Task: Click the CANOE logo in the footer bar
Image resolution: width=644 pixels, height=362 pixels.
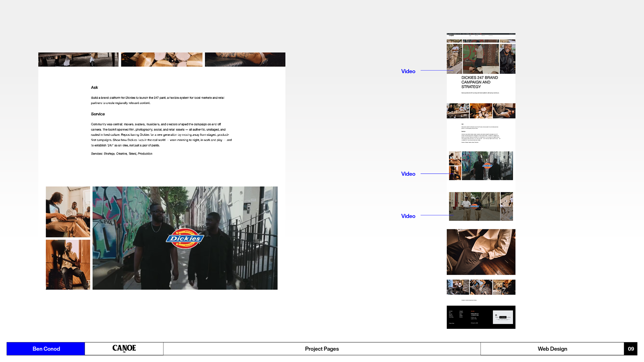Action: (124, 349)
